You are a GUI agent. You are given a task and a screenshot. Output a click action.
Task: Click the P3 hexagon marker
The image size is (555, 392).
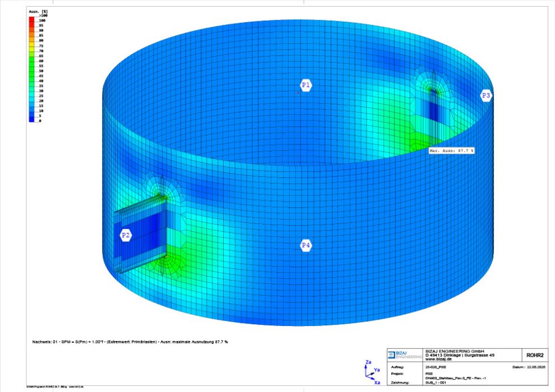coord(486,96)
